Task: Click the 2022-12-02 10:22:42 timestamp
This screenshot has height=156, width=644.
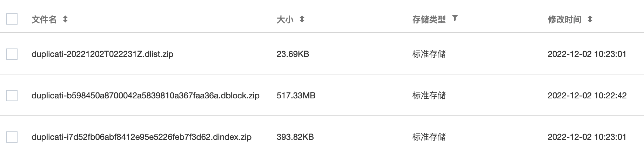Action: pyautogui.click(x=587, y=96)
